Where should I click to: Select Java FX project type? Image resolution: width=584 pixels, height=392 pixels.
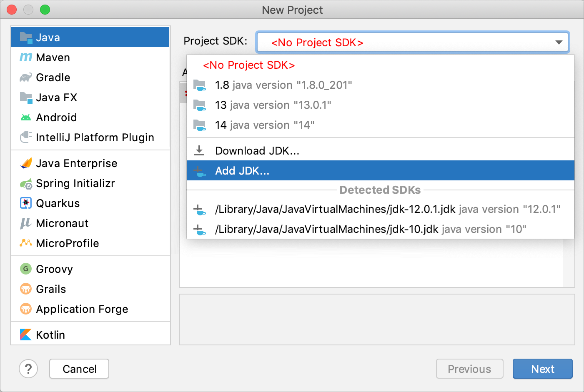(90, 97)
